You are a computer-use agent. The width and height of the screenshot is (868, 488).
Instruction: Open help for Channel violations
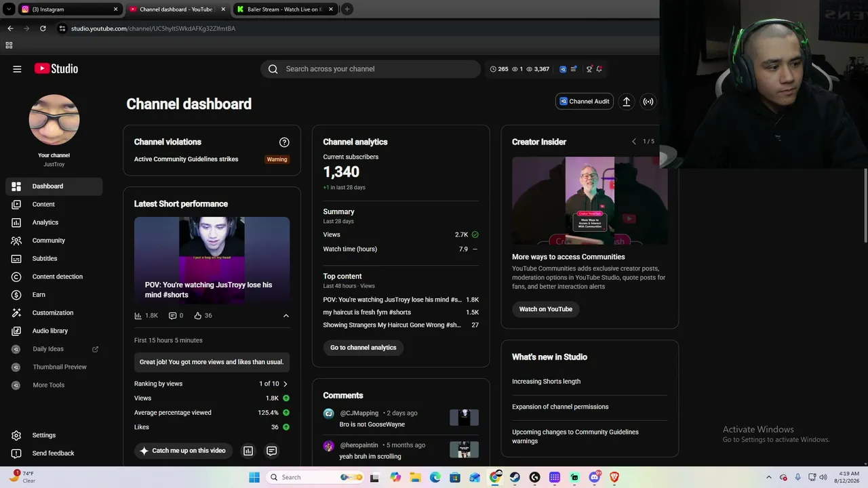(284, 142)
